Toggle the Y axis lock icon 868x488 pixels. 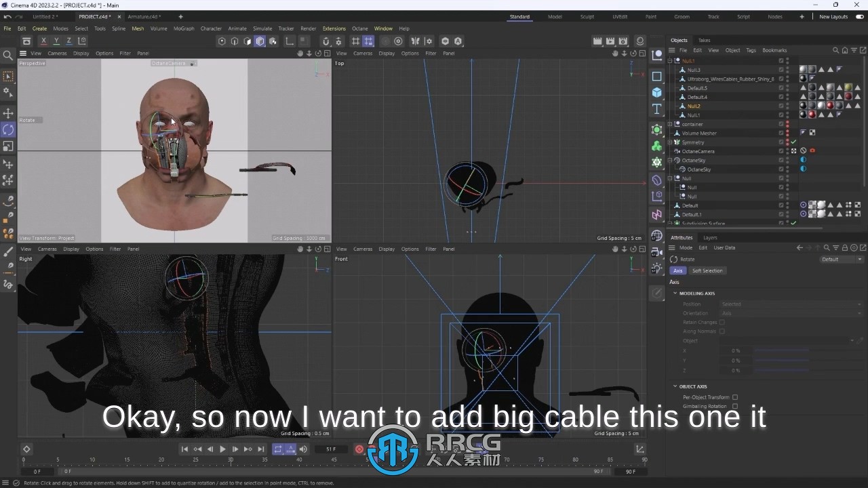click(x=56, y=41)
